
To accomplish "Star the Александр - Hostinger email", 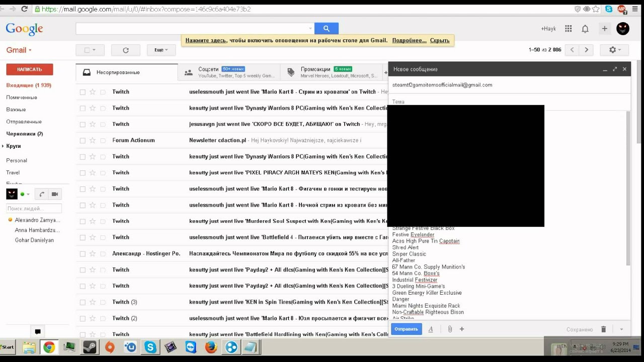I will [x=92, y=253].
